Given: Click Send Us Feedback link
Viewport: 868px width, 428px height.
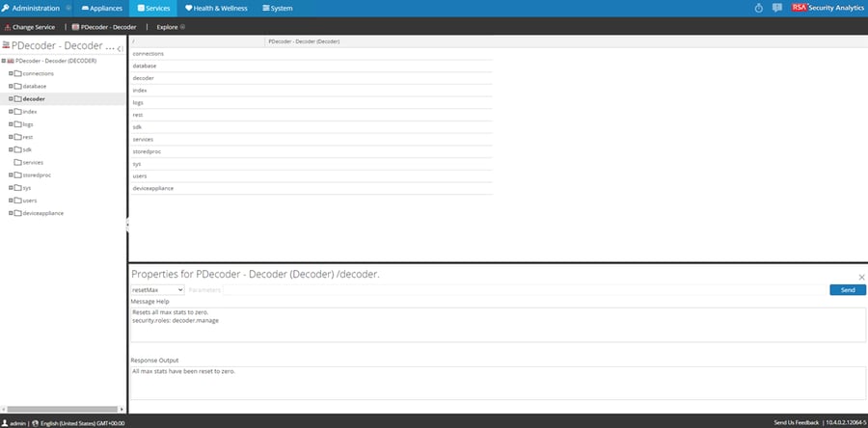Looking at the screenshot, I should [x=797, y=423].
